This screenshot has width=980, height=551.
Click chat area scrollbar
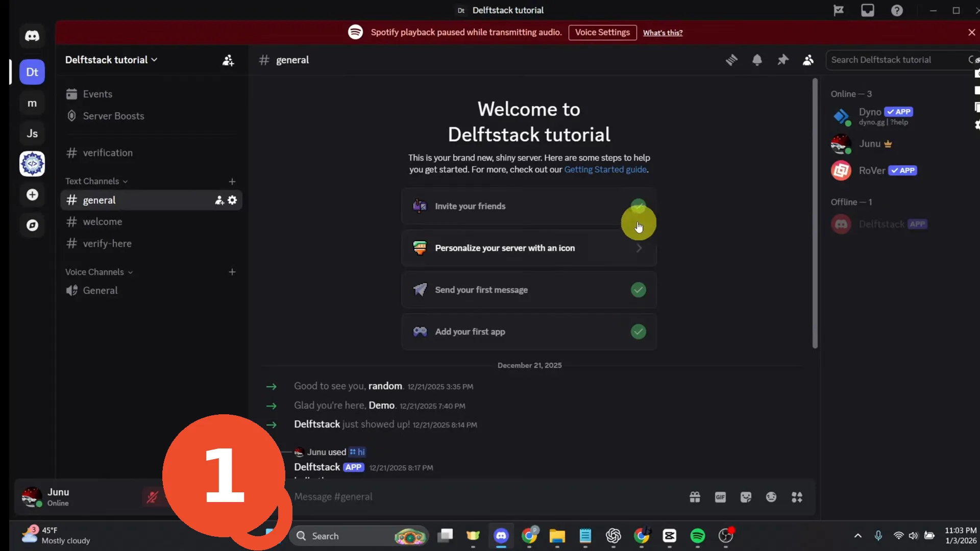click(x=815, y=213)
